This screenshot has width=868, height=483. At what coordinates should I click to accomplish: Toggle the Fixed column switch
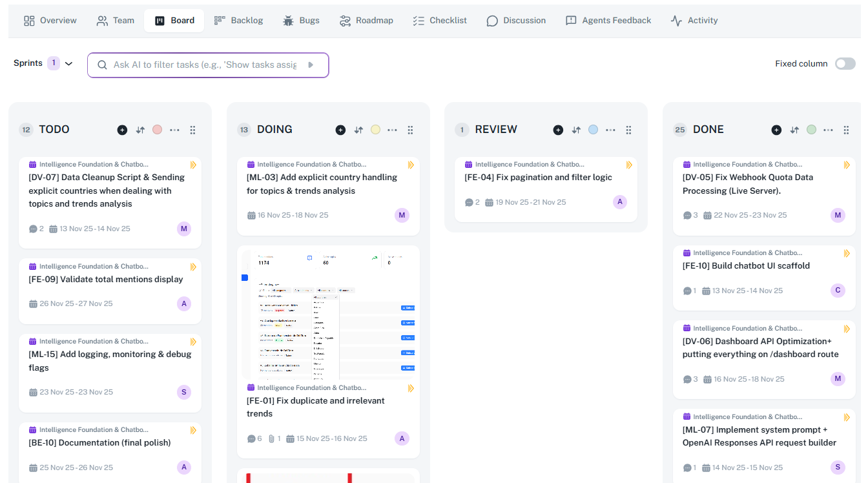[x=845, y=63]
